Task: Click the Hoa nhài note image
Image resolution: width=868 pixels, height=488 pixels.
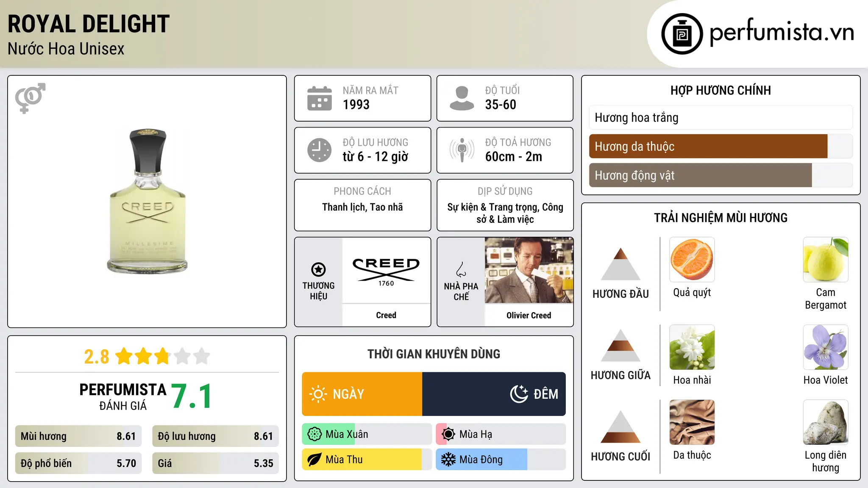Action: (692, 347)
